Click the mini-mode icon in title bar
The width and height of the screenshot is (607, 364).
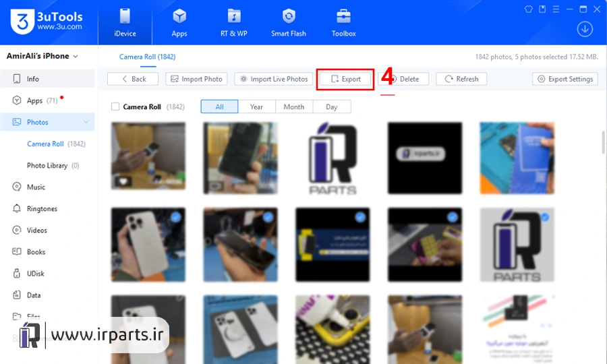pyautogui.click(x=542, y=9)
